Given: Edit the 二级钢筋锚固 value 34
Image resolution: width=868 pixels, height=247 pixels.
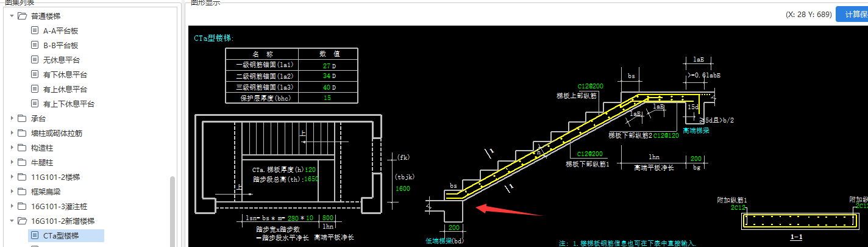Looking at the screenshot, I should (326, 76).
